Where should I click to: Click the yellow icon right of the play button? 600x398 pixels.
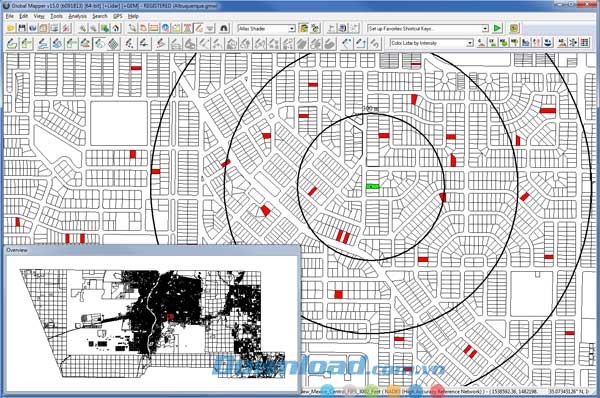(514, 28)
